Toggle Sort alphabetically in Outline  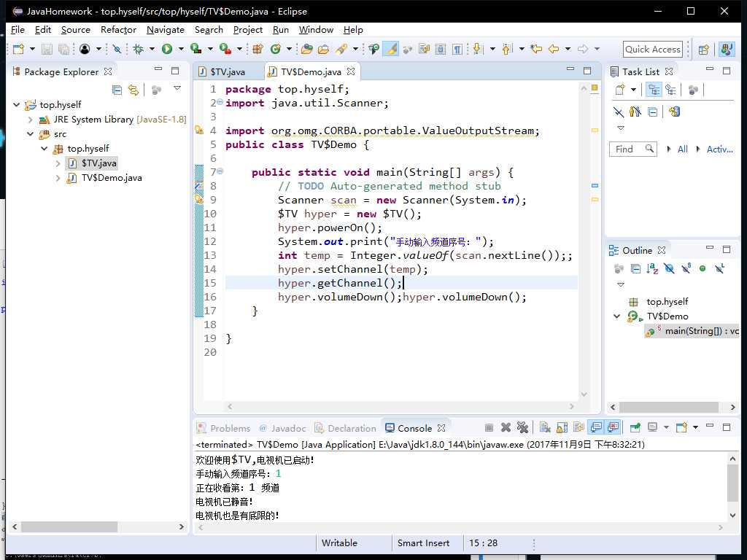(652, 269)
